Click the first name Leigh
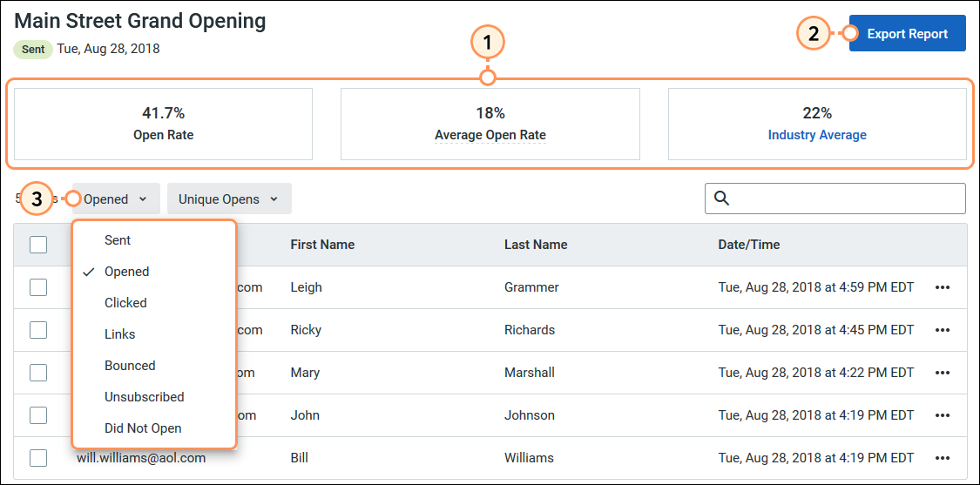This screenshot has width=980, height=485. (307, 287)
